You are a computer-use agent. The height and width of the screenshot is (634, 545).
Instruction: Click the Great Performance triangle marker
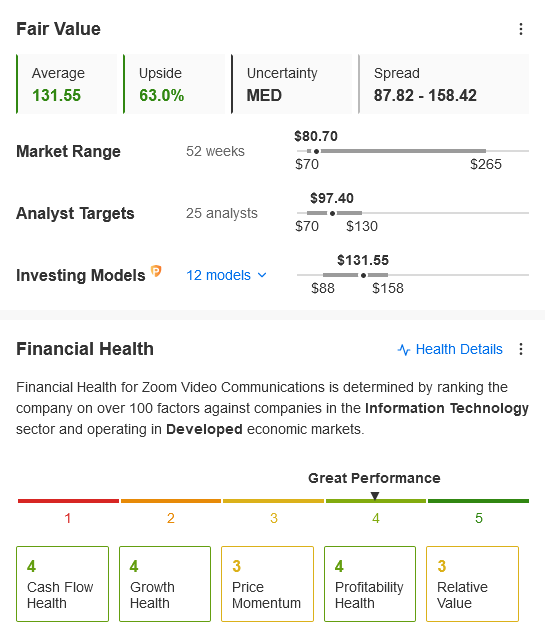pyautogui.click(x=375, y=496)
